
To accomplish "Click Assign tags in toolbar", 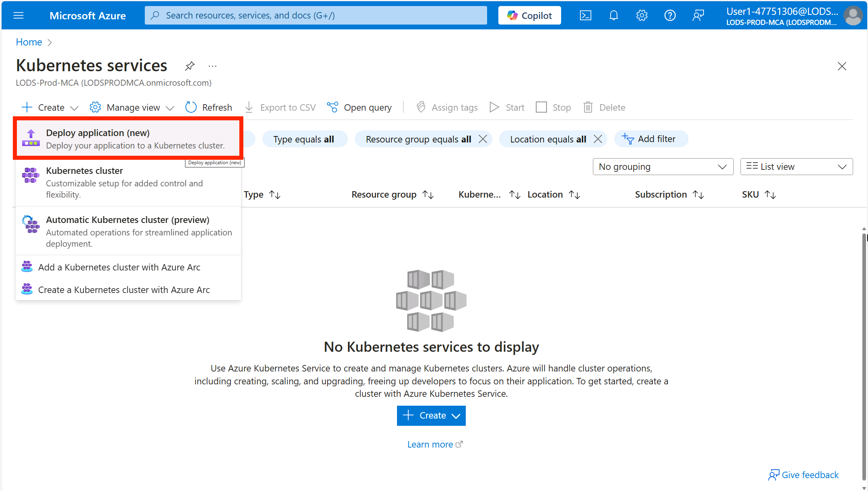I will [447, 107].
